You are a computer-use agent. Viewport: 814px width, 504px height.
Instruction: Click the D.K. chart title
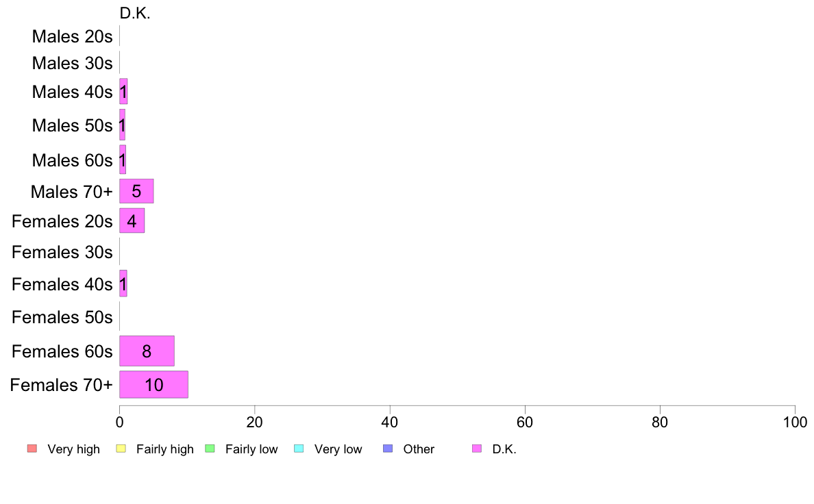(135, 14)
